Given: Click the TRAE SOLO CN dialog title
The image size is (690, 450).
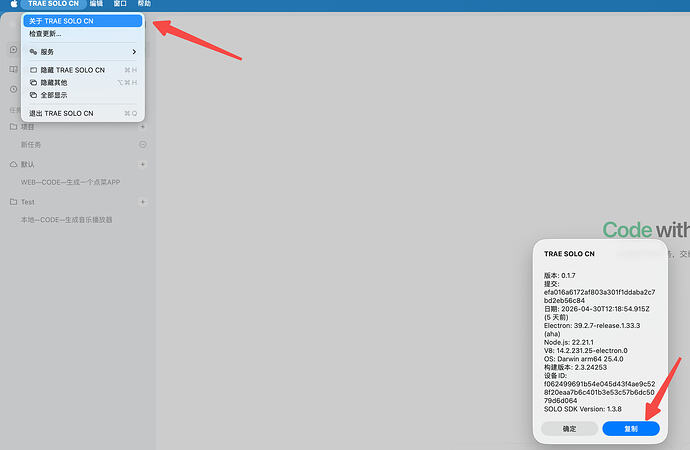Looking at the screenshot, I should (569, 254).
